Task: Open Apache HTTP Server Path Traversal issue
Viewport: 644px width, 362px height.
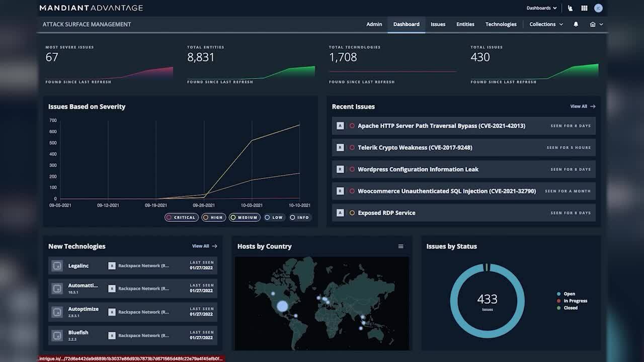Action: (x=463, y=126)
